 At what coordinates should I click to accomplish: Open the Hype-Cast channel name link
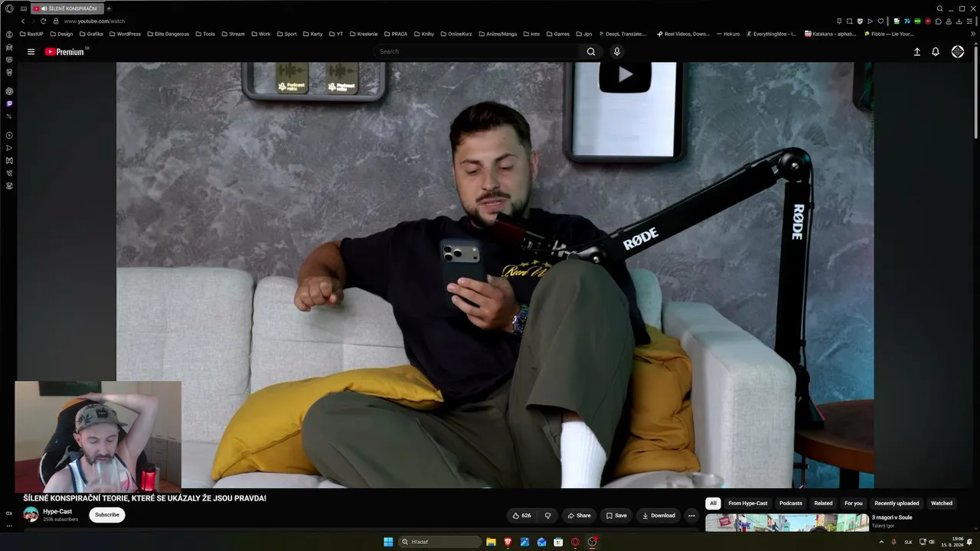[57, 511]
